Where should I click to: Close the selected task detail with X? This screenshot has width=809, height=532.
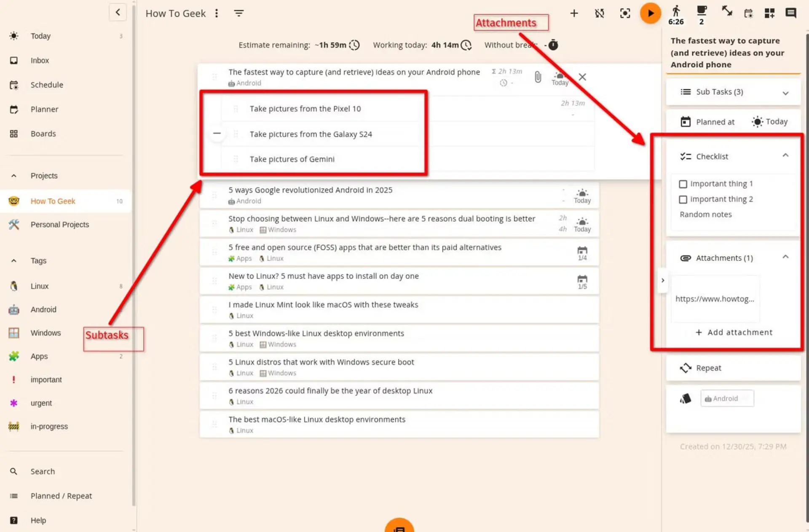click(582, 77)
